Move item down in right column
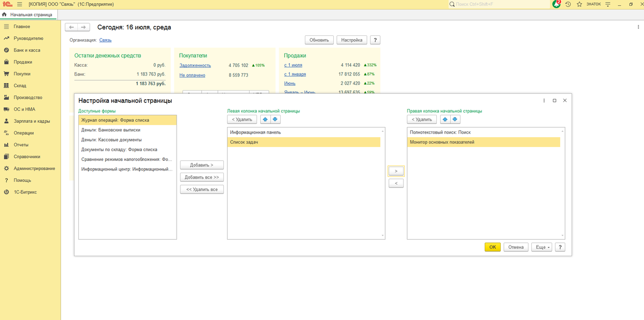 [455, 119]
